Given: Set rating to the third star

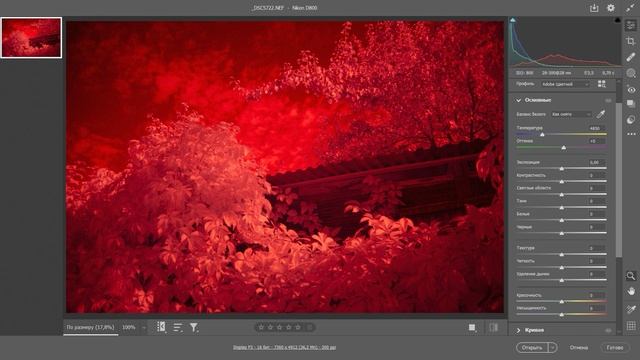Looking at the screenshot, I should (x=280, y=327).
